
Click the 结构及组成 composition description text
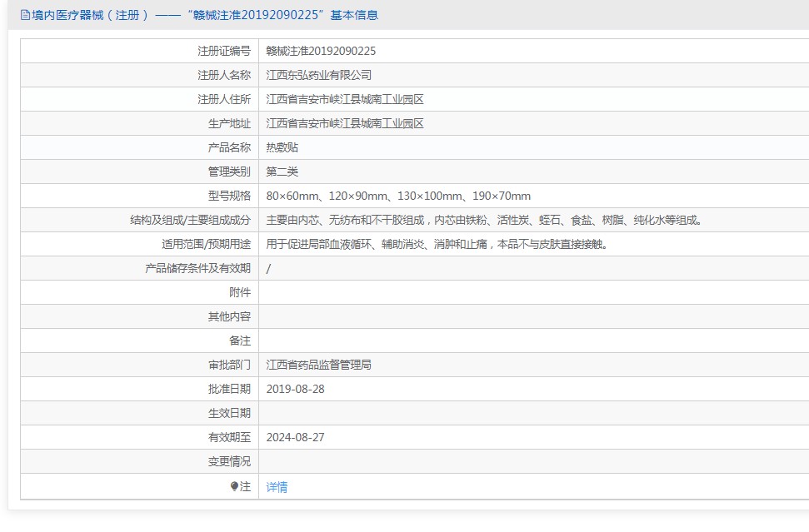(485, 220)
